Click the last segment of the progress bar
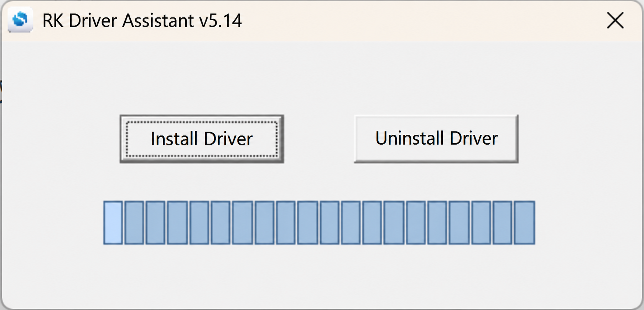This screenshot has height=310, width=644. click(524, 223)
